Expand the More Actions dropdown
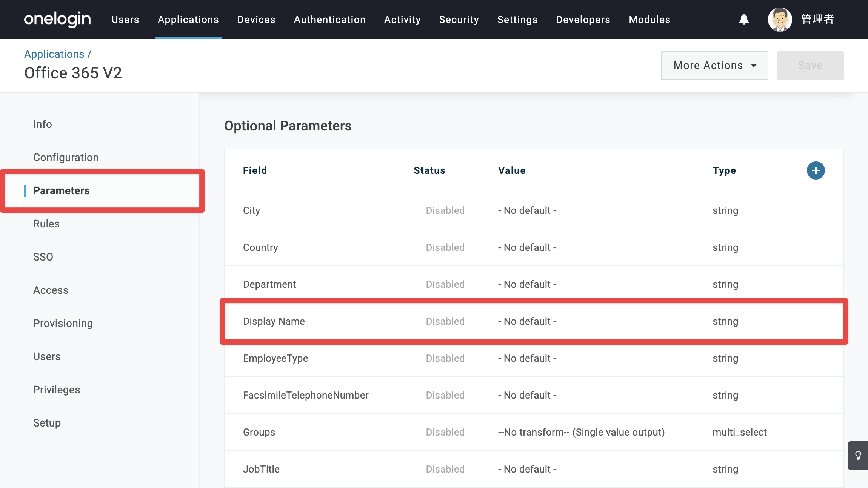 pyautogui.click(x=714, y=66)
